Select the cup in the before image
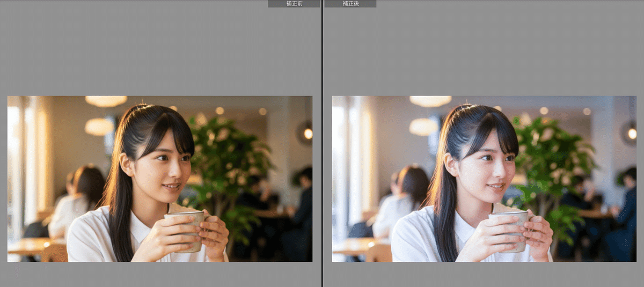 187,229
